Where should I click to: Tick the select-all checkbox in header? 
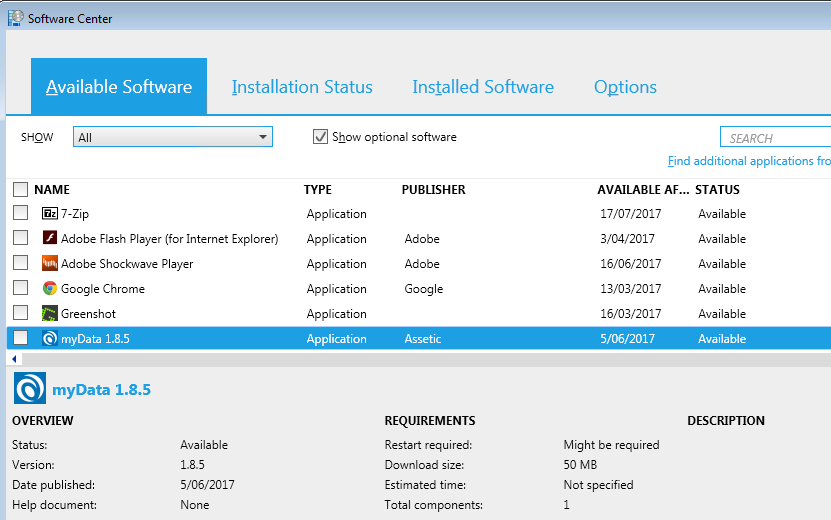20,189
